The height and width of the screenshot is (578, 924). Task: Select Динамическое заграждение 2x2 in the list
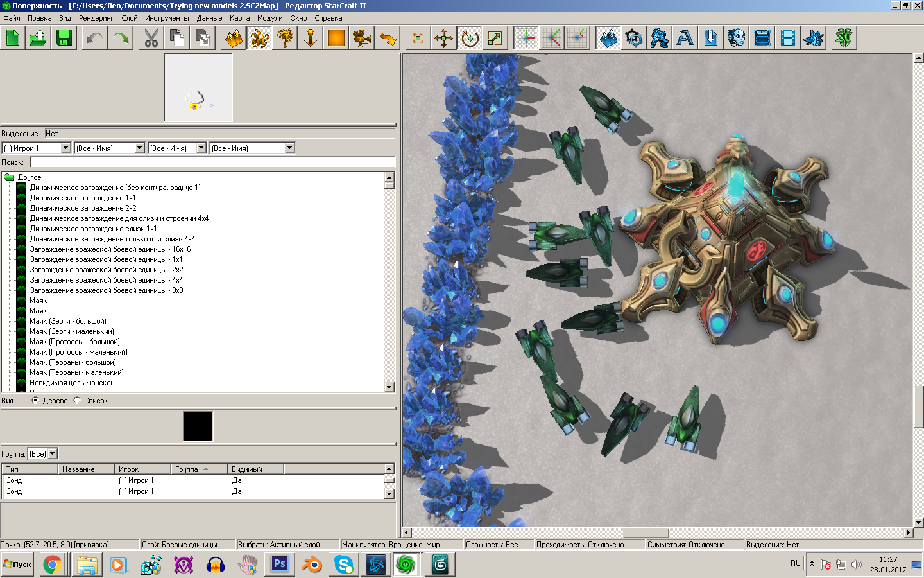[83, 208]
